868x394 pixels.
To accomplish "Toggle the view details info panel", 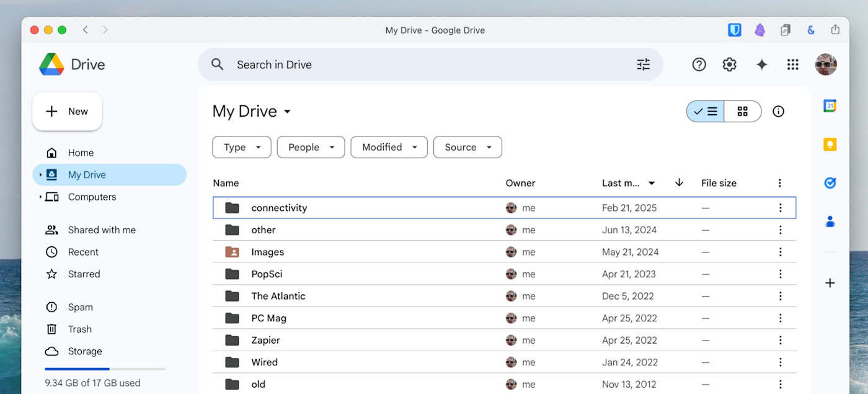I will coord(778,112).
